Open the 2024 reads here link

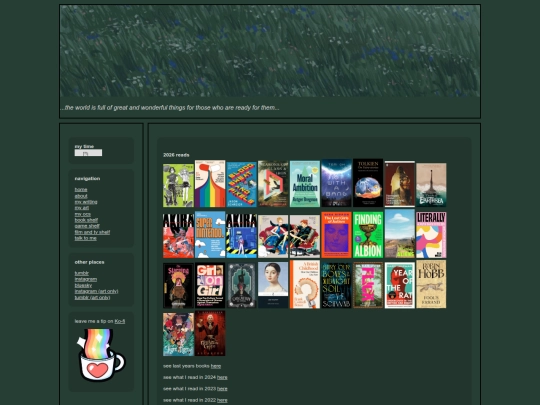(222, 377)
